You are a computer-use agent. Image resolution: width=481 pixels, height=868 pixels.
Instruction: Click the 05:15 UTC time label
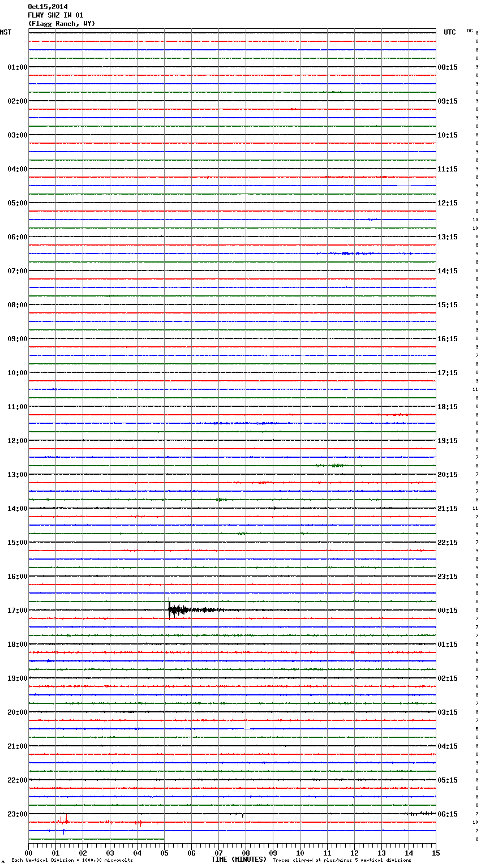(448, 780)
